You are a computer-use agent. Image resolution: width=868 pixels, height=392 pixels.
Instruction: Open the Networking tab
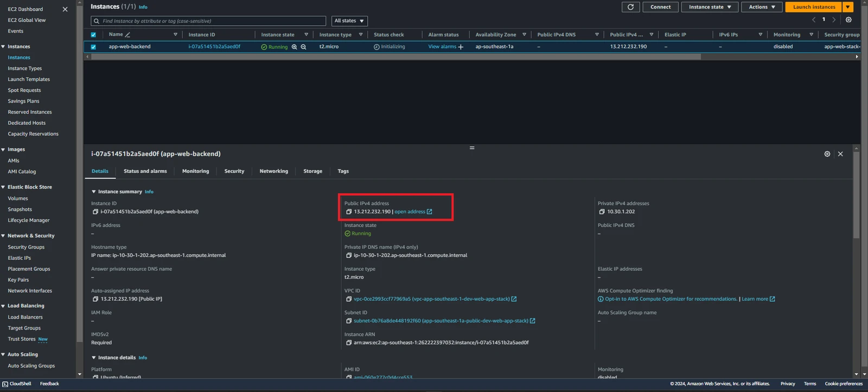pos(274,172)
